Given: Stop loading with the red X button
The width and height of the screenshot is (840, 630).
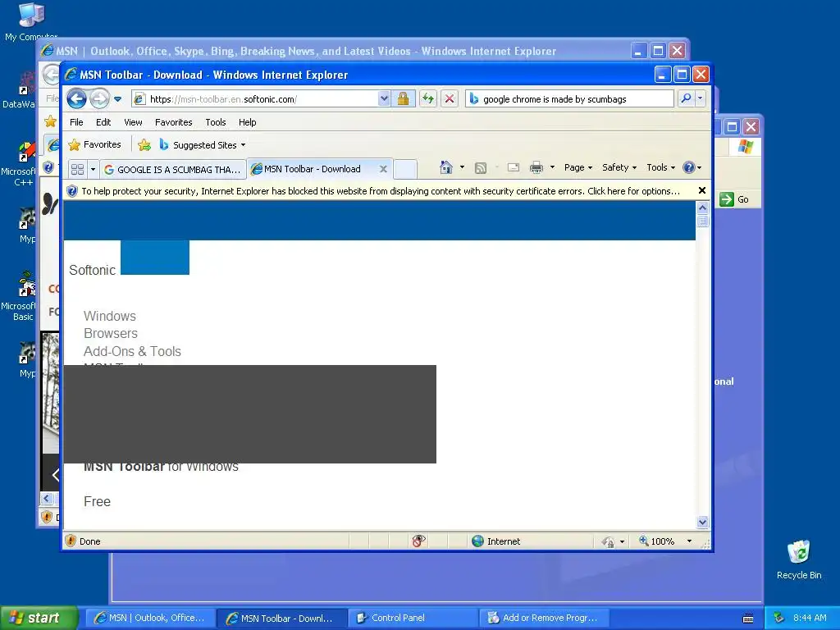Looking at the screenshot, I should click(x=450, y=98).
